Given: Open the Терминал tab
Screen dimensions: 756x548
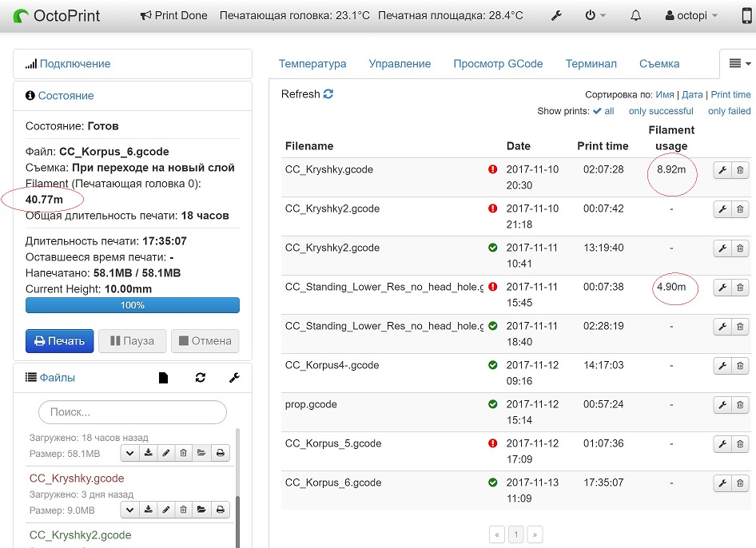Looking at the screenshot, I should [591, 64].
